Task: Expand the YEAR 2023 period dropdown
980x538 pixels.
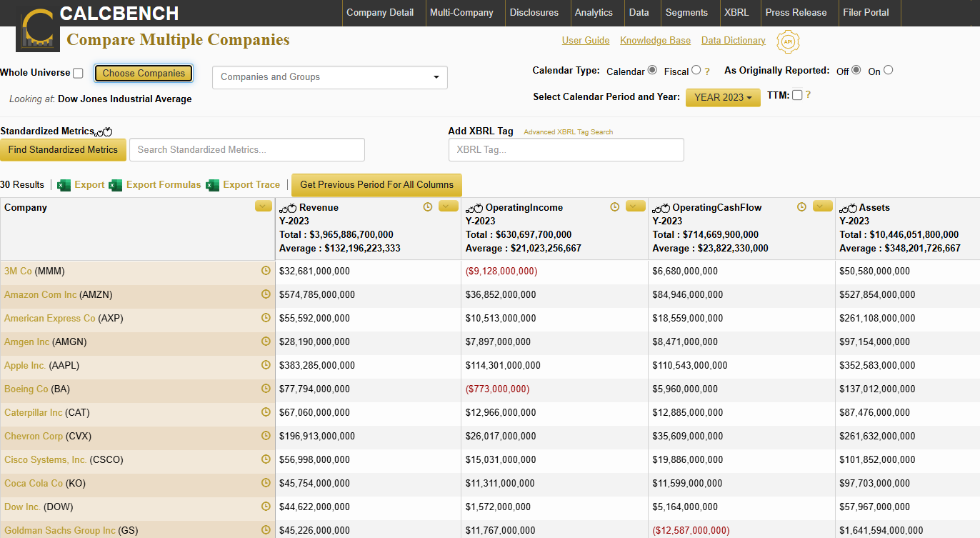Action: coord(722,97)
